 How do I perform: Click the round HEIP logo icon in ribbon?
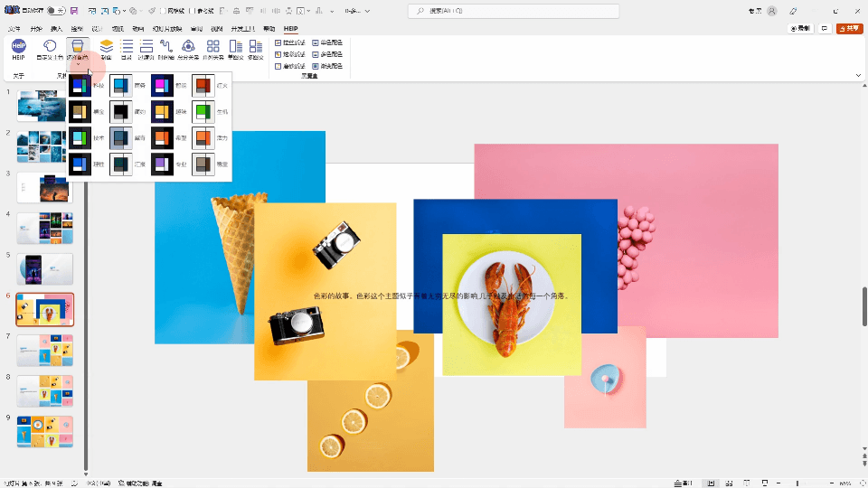pos(18,46)
